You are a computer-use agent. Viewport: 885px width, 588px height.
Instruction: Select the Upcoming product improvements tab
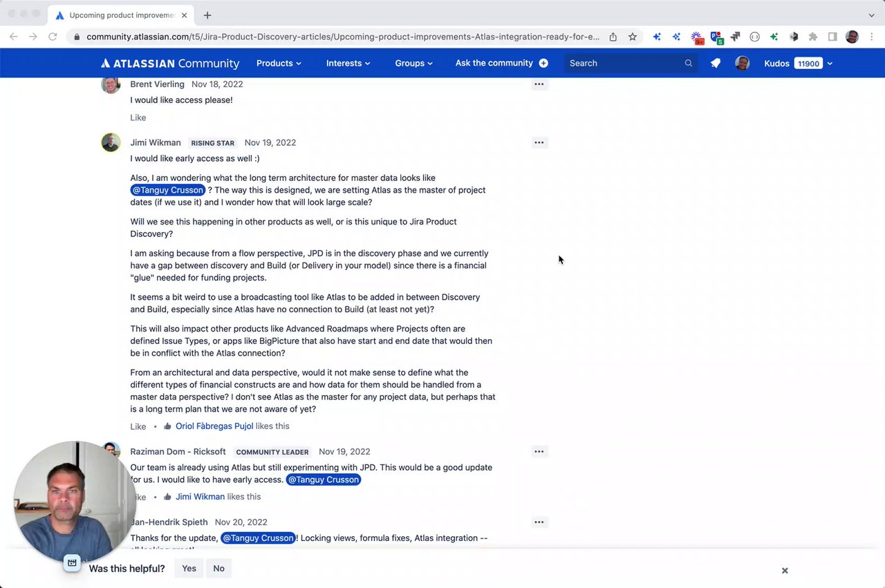pyautogui.click(x=122, y=15)
